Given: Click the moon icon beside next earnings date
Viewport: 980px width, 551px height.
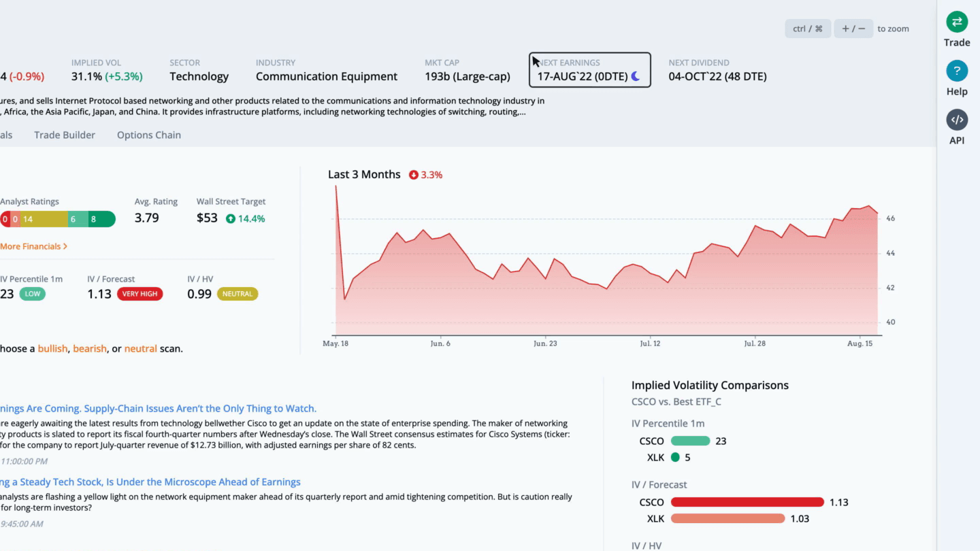Looking at the screenshot, I should tap(636, 76).
